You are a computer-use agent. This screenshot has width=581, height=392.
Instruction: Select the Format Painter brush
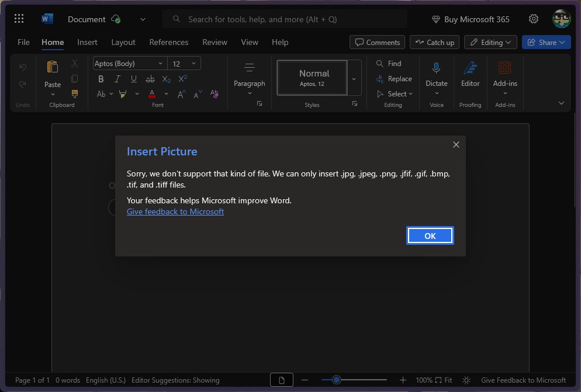[x=75, y=93]
